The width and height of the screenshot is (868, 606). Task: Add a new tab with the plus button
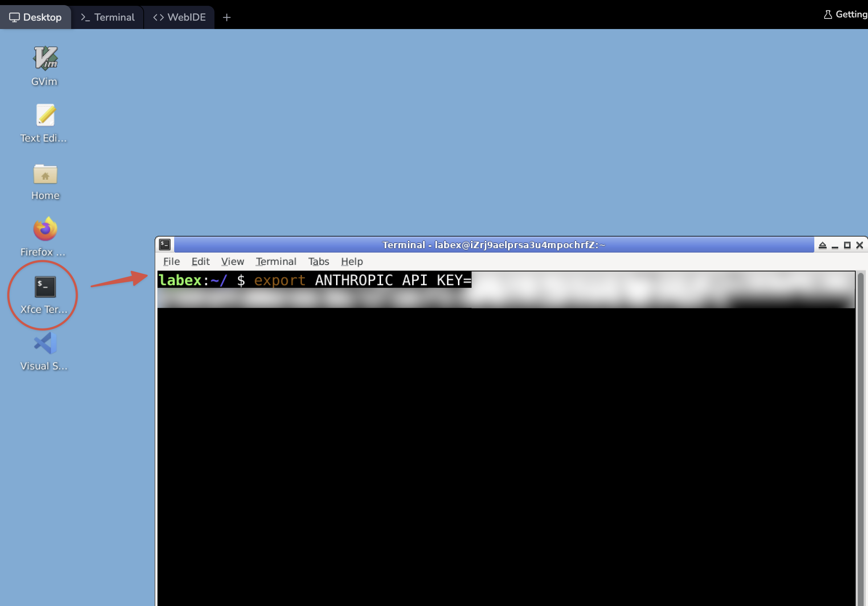226,17
